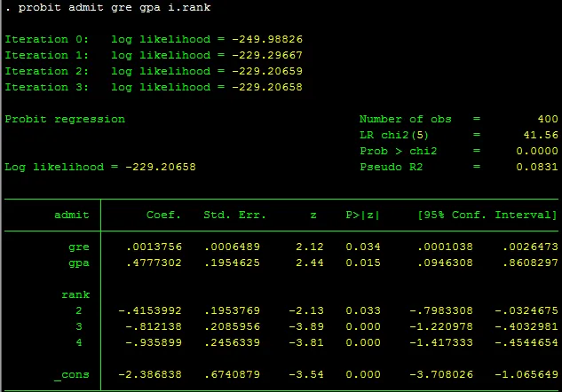The width and height of the screenshot is (562, 392).
Task: Select gre z value 2.12
Action: [310, 247]
